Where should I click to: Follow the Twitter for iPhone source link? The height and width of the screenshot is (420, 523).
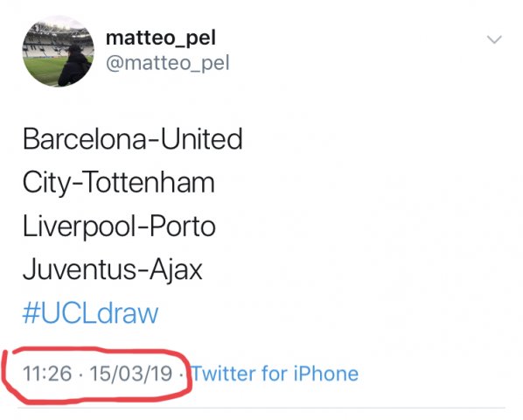tap(275, 373)
